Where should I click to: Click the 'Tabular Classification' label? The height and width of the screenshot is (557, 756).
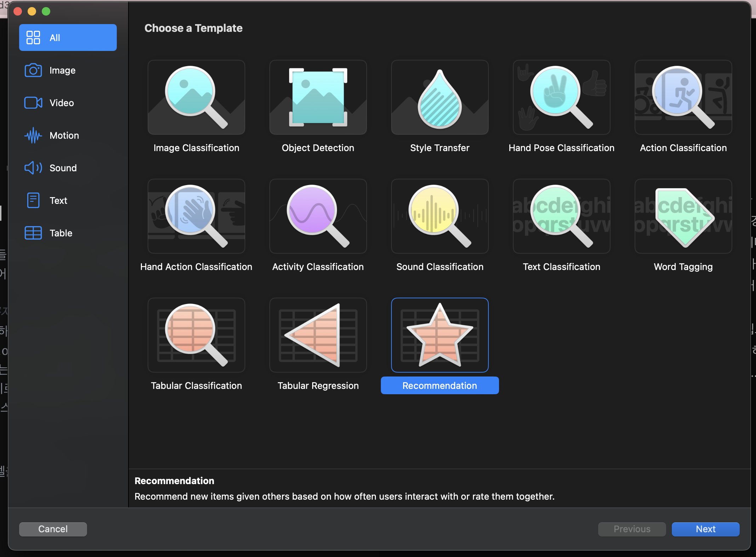coord(196,386)
